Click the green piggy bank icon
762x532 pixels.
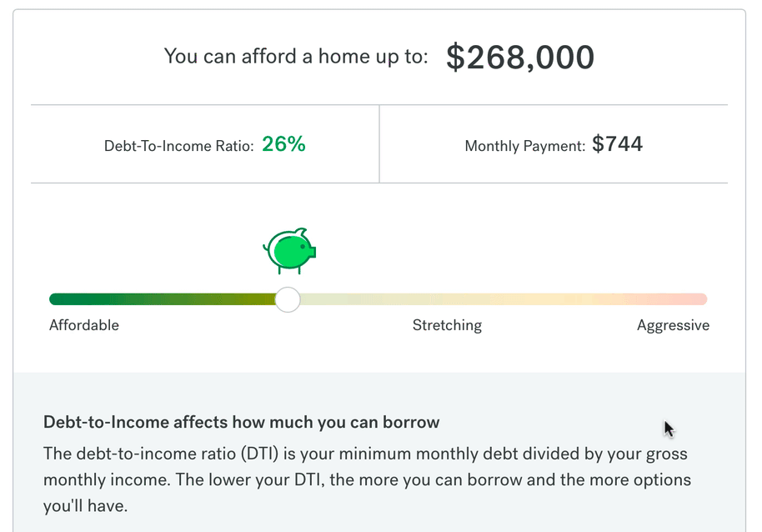pos(289,251)
